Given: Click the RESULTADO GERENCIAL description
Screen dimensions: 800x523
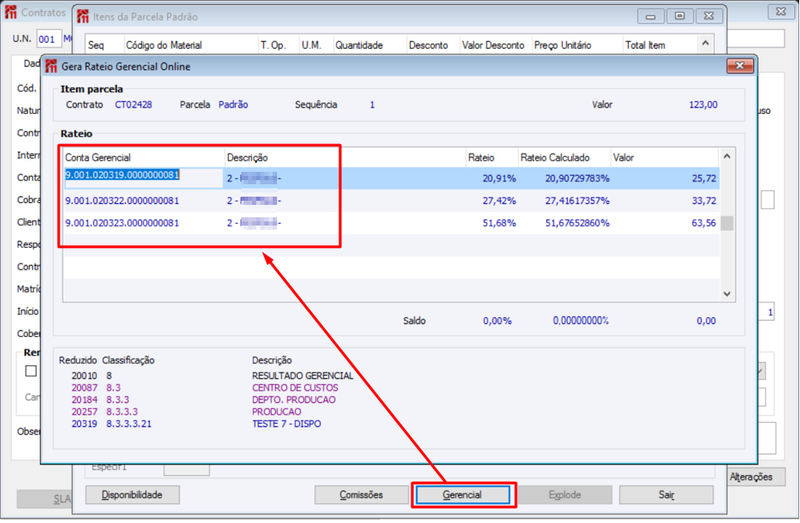Looking at the screenshot, I should click(x=302, y=376).
